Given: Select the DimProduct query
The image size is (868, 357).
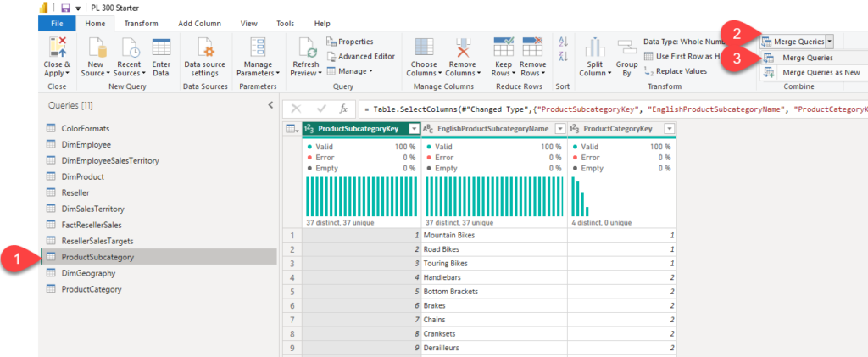Looking at the screenshot, I should tap(82, 176).
